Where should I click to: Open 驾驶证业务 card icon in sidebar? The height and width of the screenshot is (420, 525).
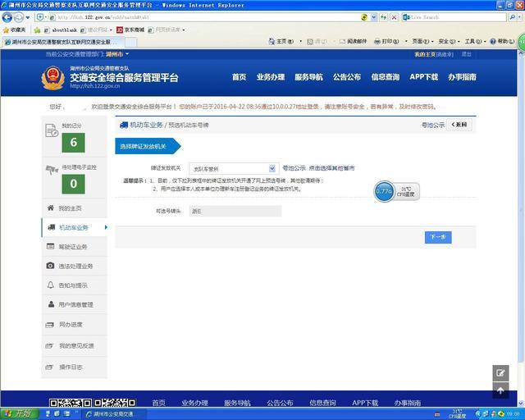point(50,247)
